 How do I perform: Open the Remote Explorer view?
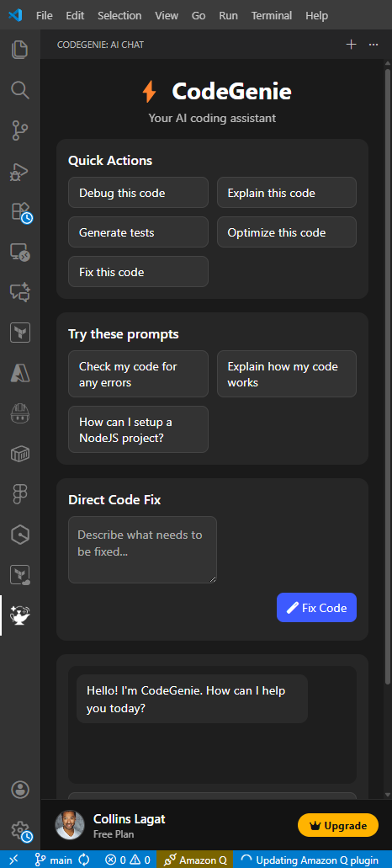click(x=20, y=252)
